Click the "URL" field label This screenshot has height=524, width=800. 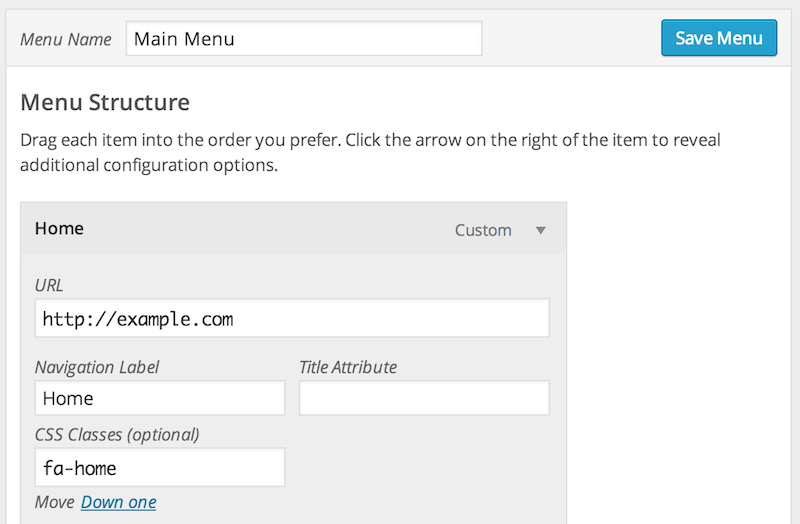(49, 285)
